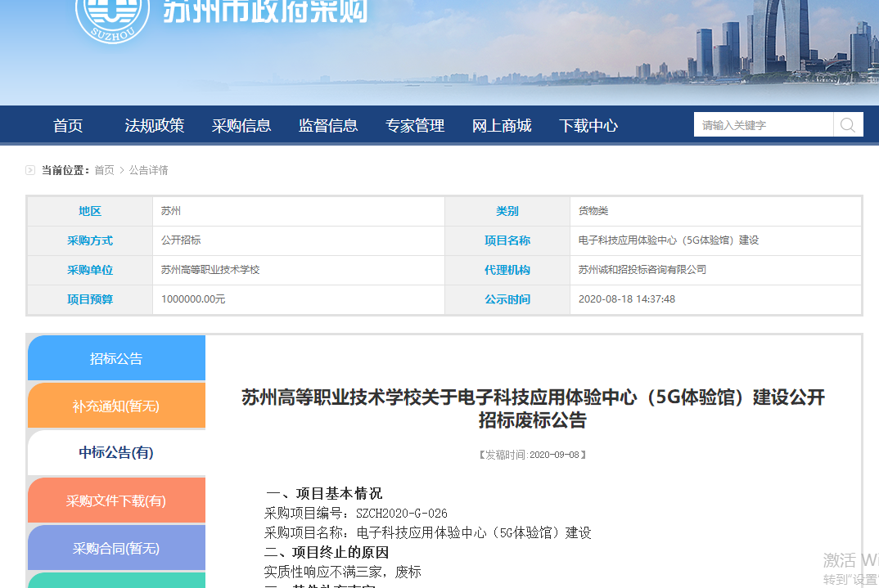Open the 下载中心 menu item
This screenshot has width=879, height=588.
[x=588, y=125]
